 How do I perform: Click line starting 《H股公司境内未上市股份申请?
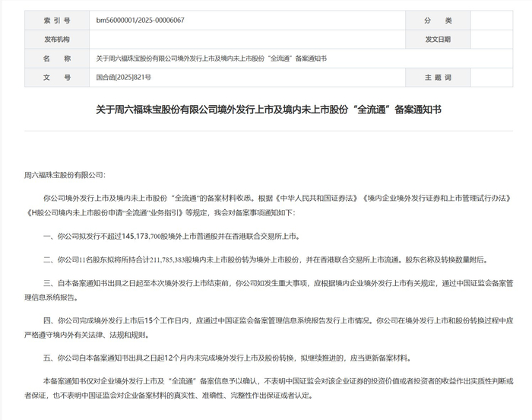click(160, 213)
